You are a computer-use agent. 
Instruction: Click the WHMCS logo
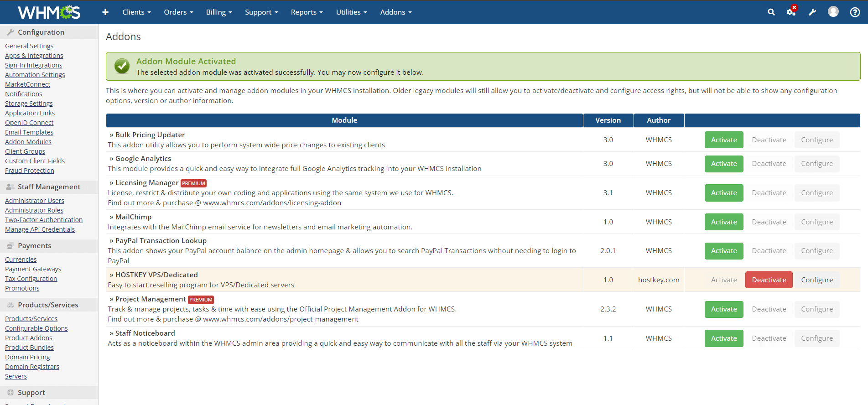pyautogui.click(x=49, y=12)
